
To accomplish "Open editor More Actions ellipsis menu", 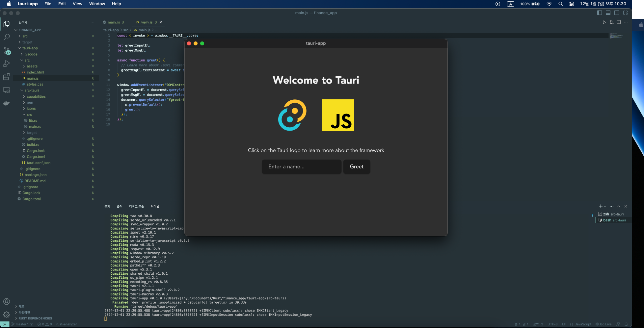I will [x=626, y=22].
